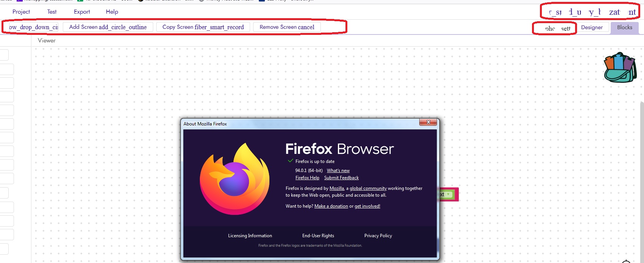
Task: Click the '94.0.1 (64-bit)' version text
Action: tap(309, 171)
